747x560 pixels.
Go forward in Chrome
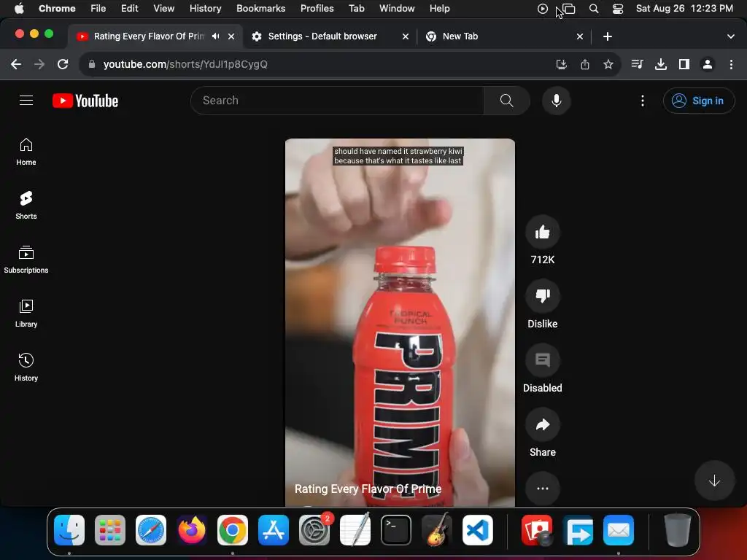click(x=39, y=64)
